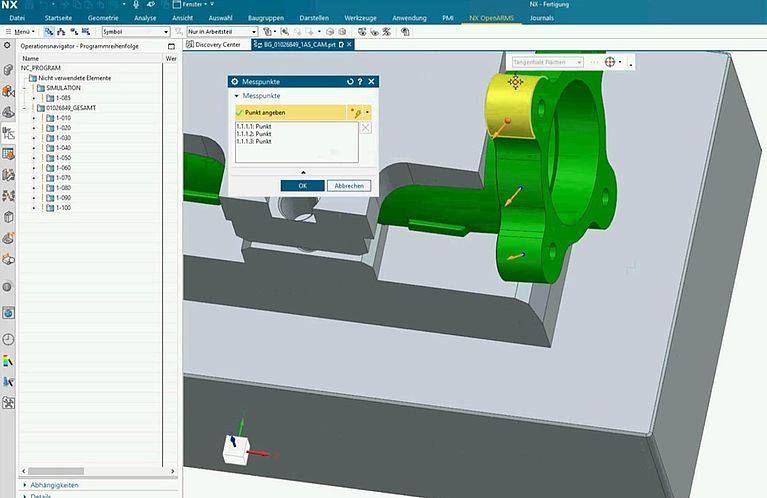Image resolution: width=767 pixels, height=498 pixels.
Task: Collapse dialog options with the up-arrow handle
Action: 303,172
